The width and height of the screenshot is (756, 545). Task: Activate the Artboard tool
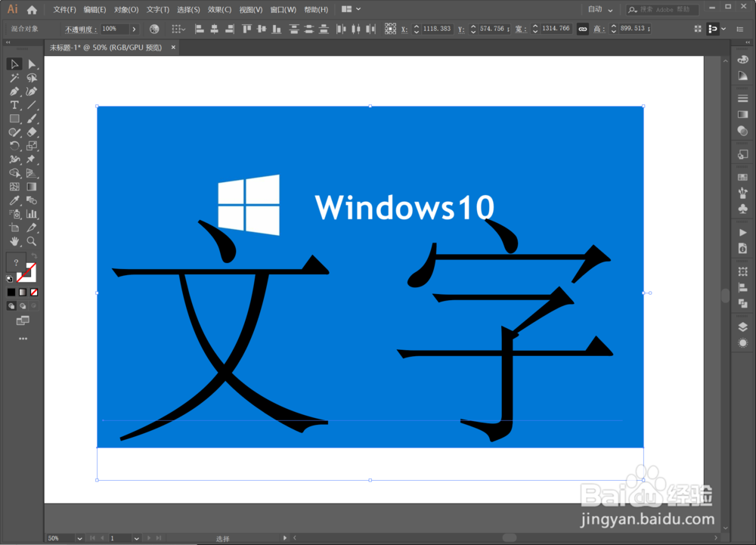[14, 228]
